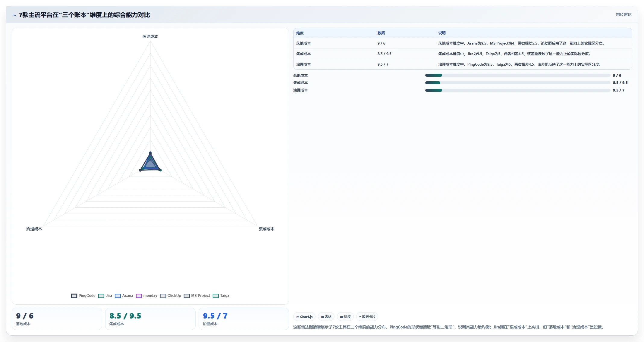Click the description for Asana and MS Project
Image resolution: width=644 pixels, height=342 pixels.
pos(522,43)
